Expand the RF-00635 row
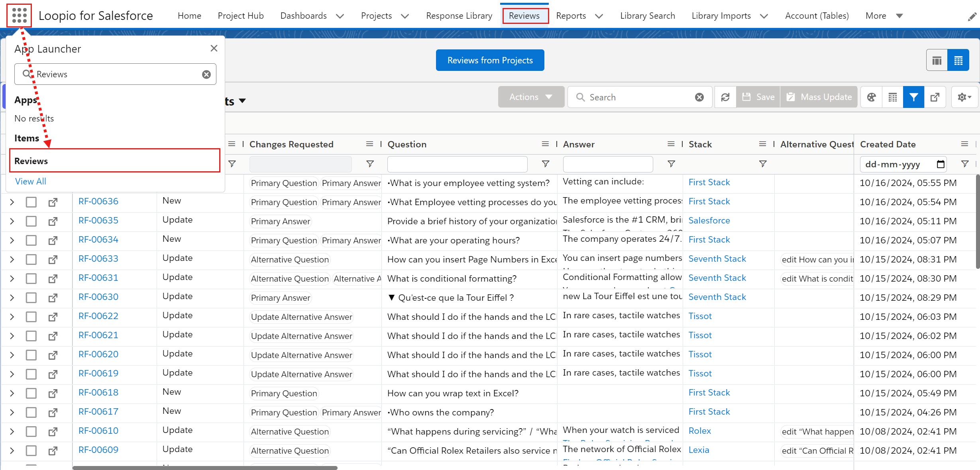 (12, 221)
